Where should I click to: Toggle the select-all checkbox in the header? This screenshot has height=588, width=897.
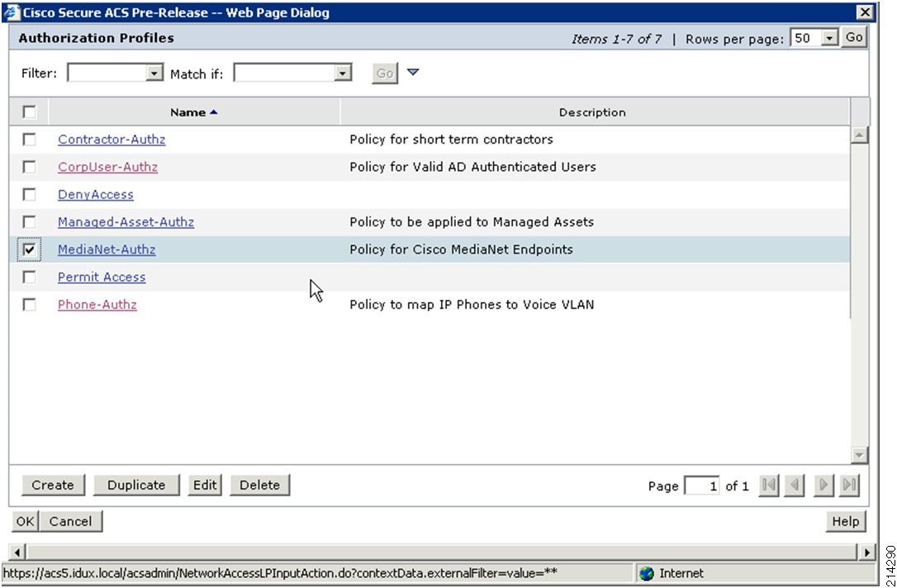tap(29, 111)
